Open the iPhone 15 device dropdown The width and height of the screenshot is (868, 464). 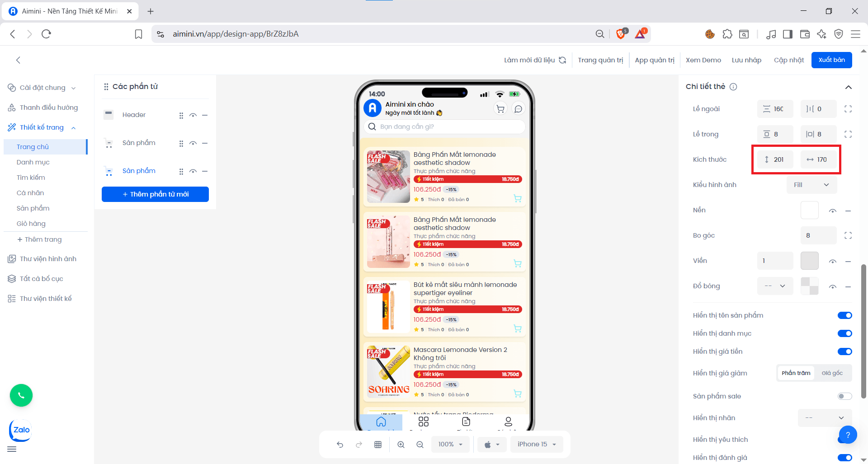536,444
